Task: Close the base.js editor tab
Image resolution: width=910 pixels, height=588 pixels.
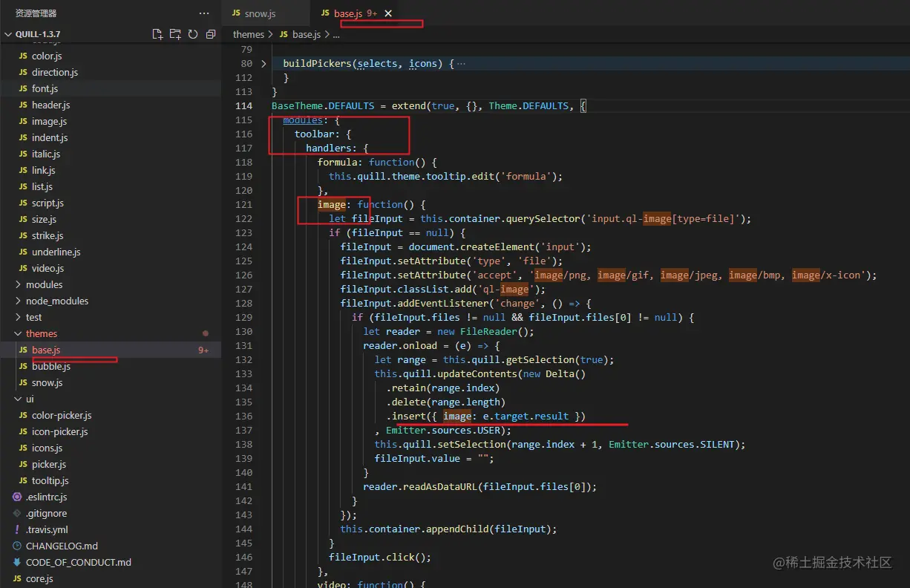Action: pos(388,13)
